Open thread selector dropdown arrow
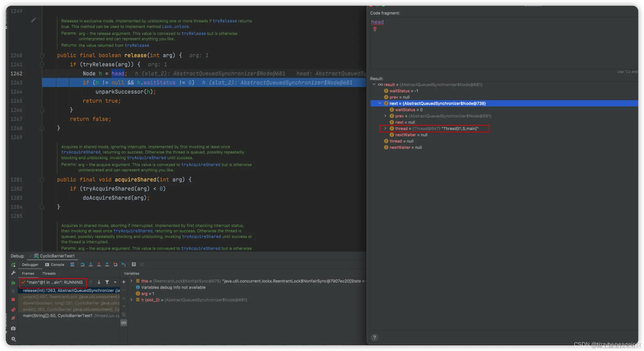Image resolution: width=644 pixels, height=351 pixels. tap(115, 282)
